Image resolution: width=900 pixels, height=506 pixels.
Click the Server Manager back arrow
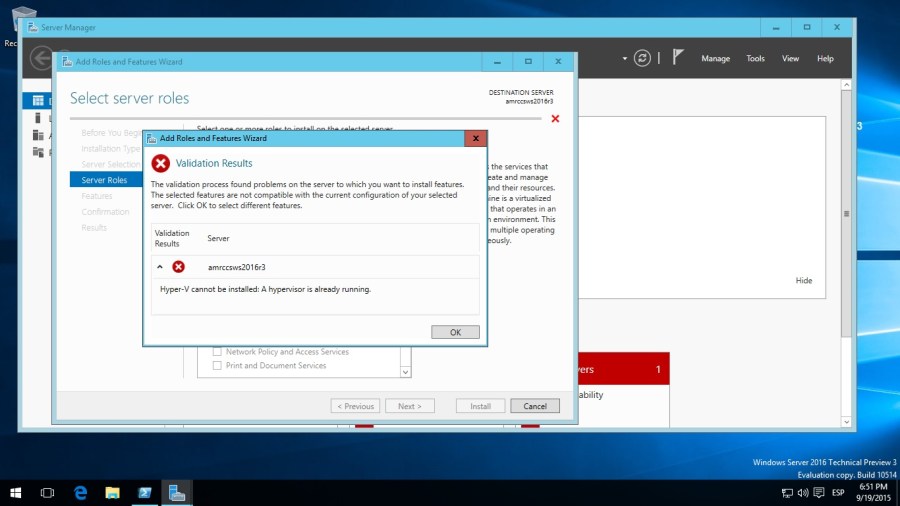[x=41, y=58]
